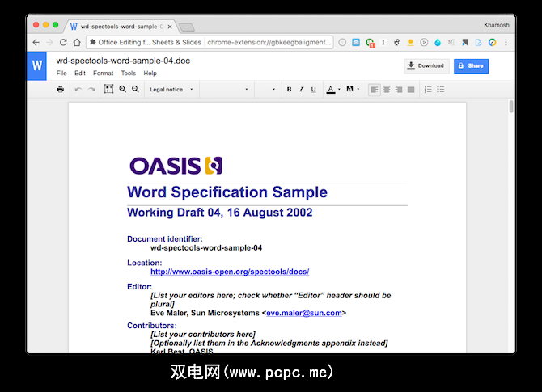Viewport: 542px width, 392px height.
Task: Click the 'I' Instapaper extension icon
Action: point(383,43)
